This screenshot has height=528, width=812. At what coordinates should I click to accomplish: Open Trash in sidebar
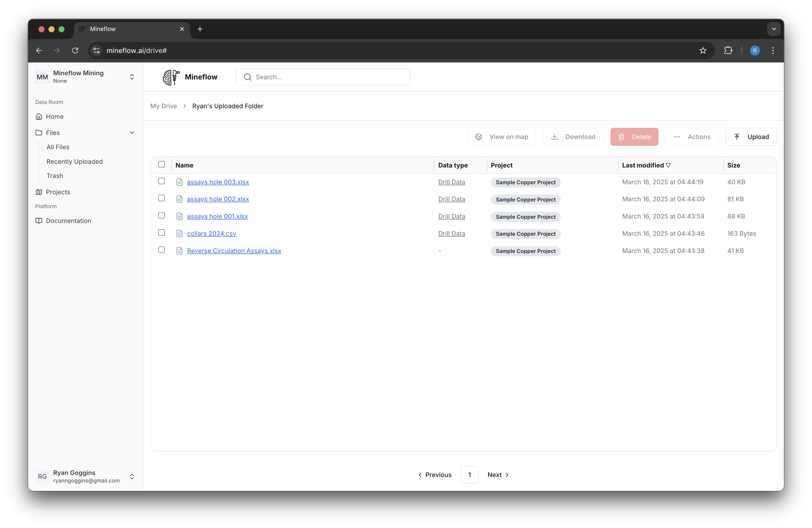coord(54,176)
